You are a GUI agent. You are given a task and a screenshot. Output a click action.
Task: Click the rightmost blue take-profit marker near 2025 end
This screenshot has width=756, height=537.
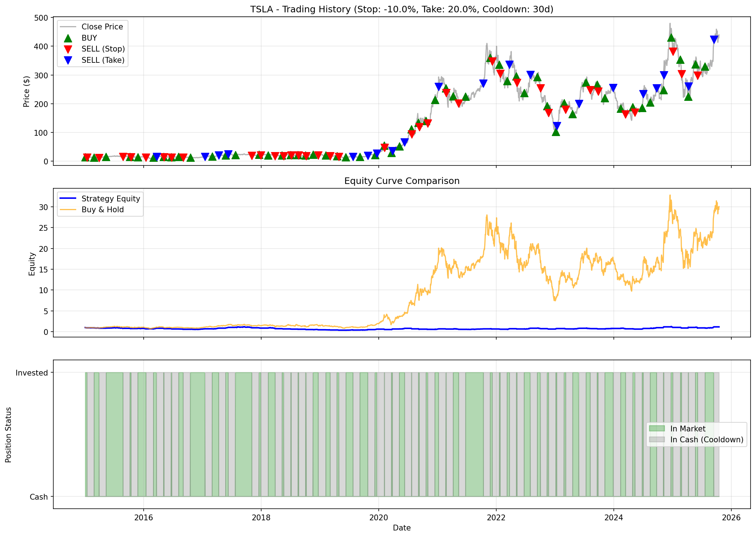coord(714,40)
